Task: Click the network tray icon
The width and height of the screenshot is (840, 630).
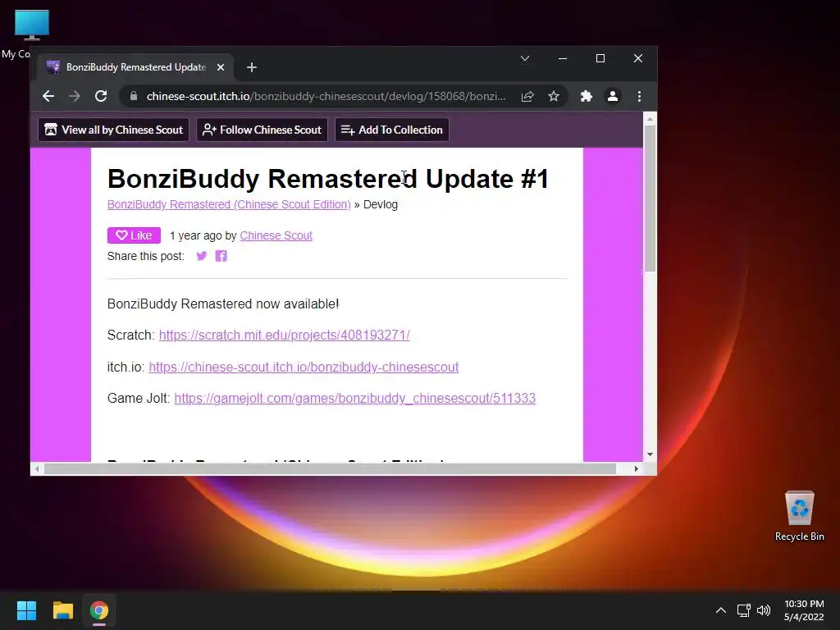Action: tap(743, 610)
